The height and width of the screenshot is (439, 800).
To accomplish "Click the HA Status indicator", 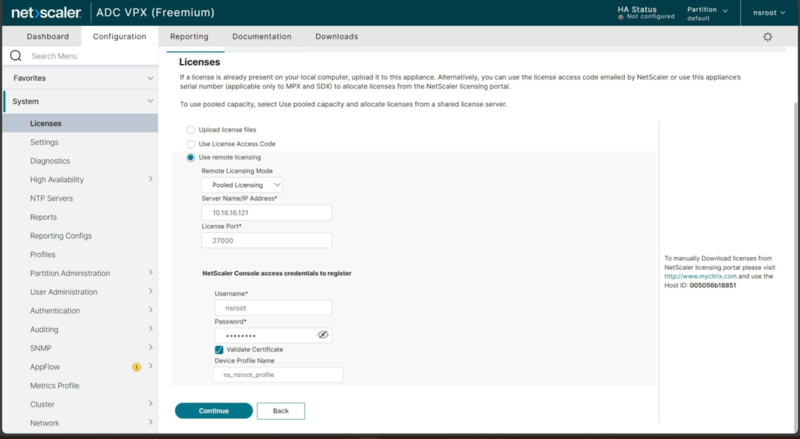I will coord(645,13).
